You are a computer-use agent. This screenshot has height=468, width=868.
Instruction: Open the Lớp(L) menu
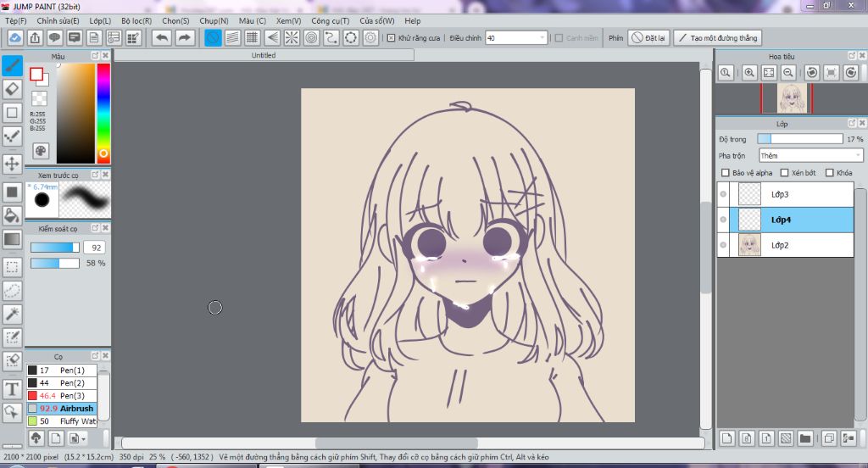[x=100, y=20]
